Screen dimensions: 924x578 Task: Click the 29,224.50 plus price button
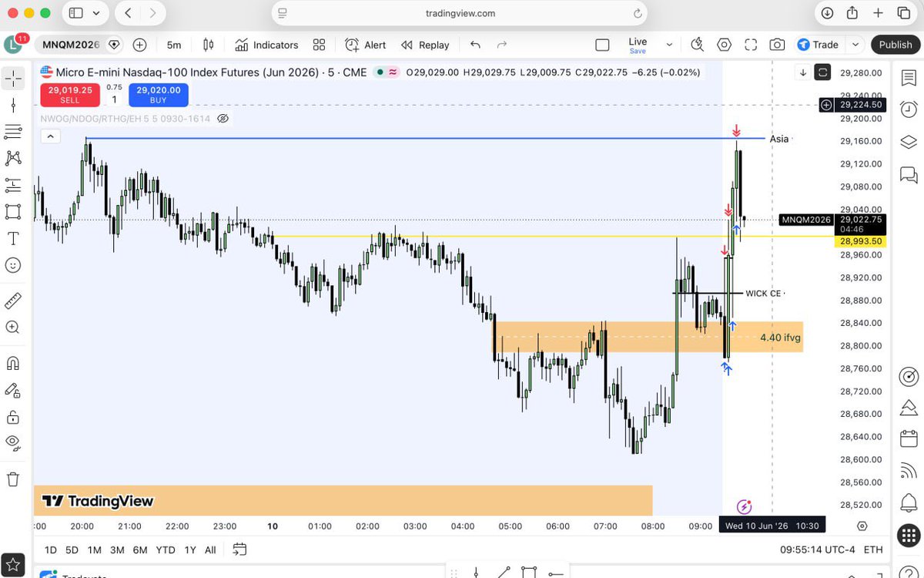click(x=826, y=105)
